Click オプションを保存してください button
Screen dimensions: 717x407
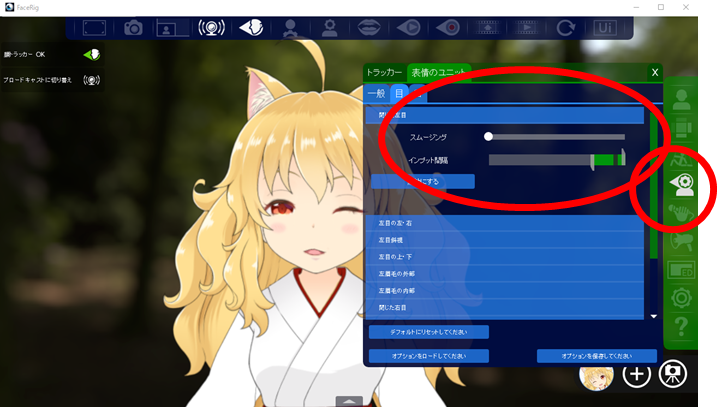click(597, 356)
